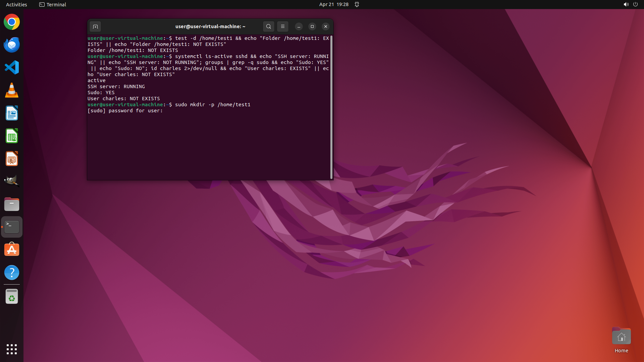Start LibreOffice Writer
This screenshot has height=362, width=644.
tap(12, 113)
